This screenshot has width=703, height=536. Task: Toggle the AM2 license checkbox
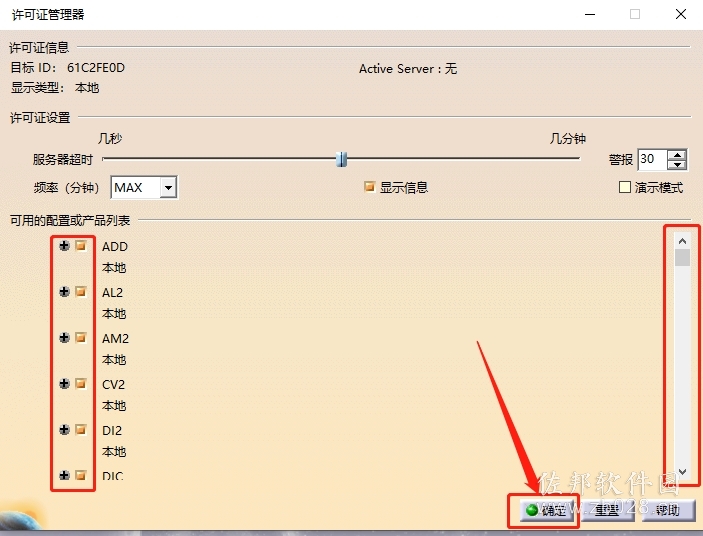click(x=81, y=337)
